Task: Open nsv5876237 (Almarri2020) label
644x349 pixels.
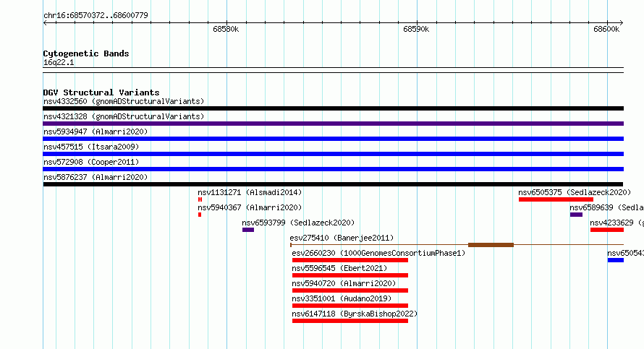Action: tap(96, 177)
